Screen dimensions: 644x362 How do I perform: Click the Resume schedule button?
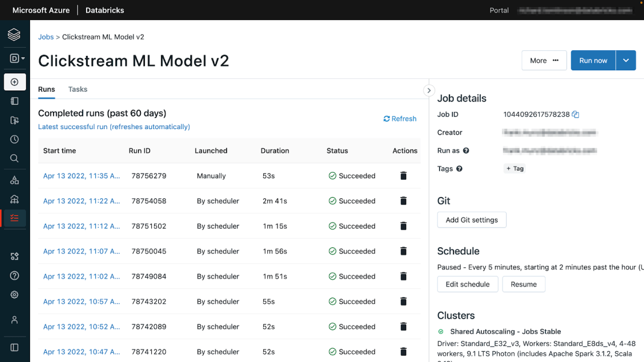click(523, 284)
